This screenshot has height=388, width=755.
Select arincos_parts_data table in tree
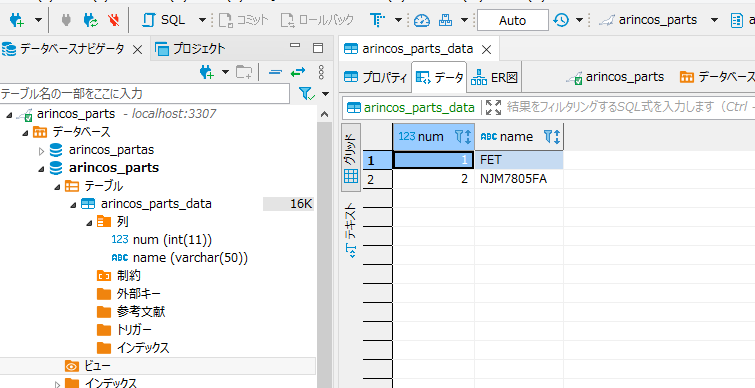click(156, 204)
